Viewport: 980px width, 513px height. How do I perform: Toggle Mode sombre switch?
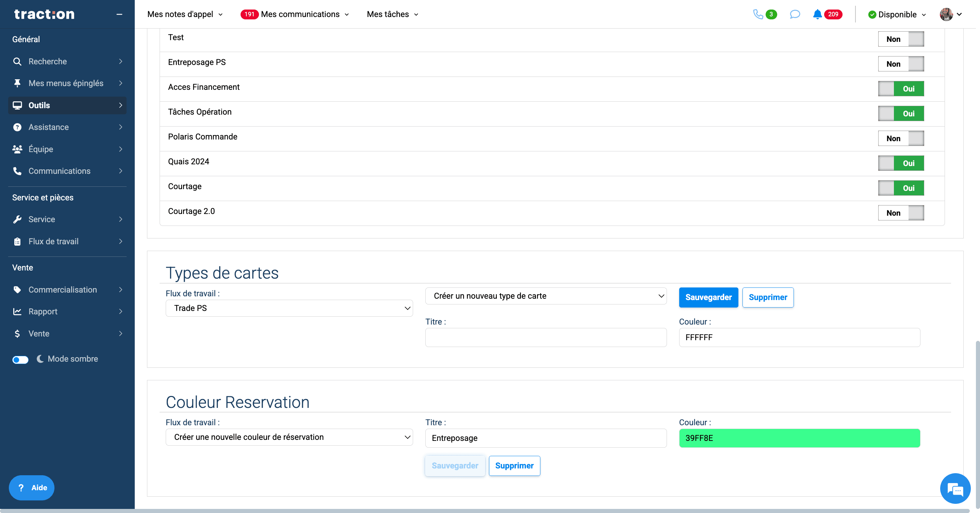20,359
